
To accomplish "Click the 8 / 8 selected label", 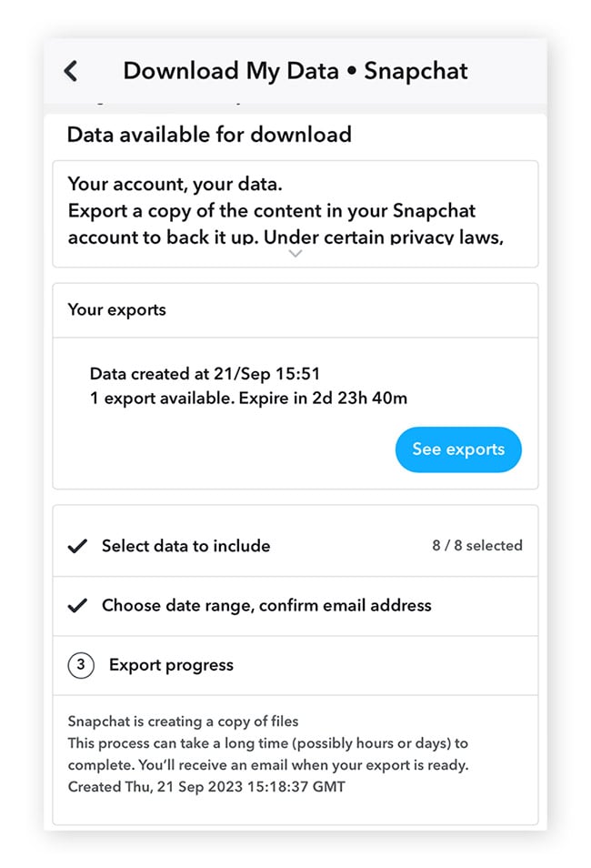I will pyautogui.click(x=477, y=546).
